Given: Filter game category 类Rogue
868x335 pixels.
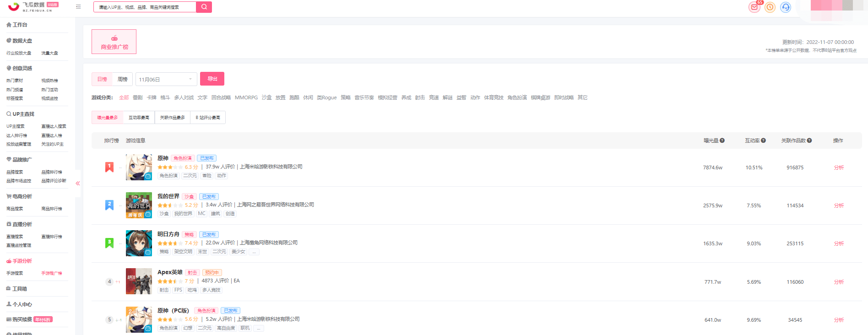Looking at the screenshot, I should [x=326, y=97].
